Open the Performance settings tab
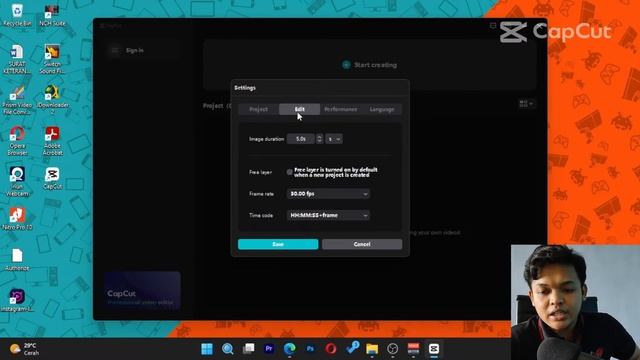Image resolution: width=640 pixels, height=360 pixels. click(340, 109)
